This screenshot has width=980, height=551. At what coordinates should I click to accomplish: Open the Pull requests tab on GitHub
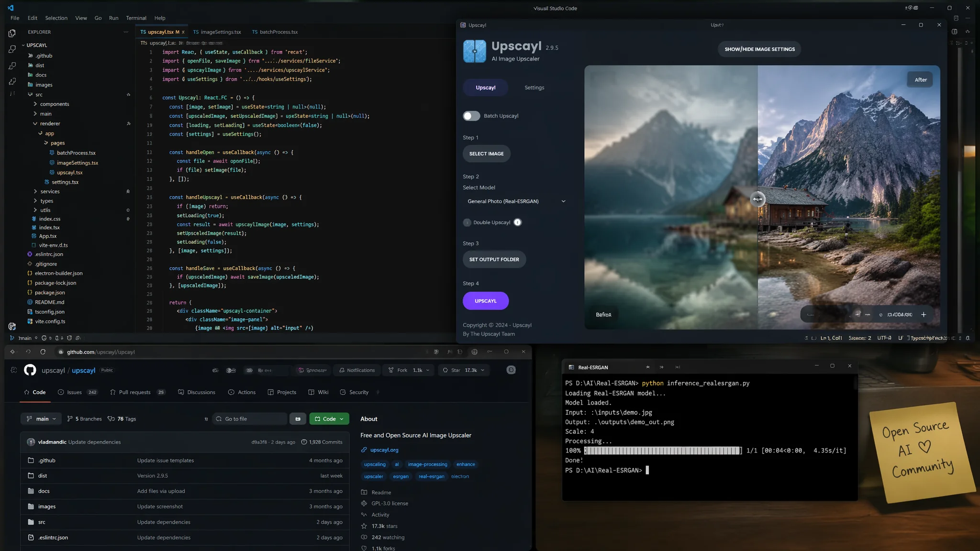[x=138, y=392]
